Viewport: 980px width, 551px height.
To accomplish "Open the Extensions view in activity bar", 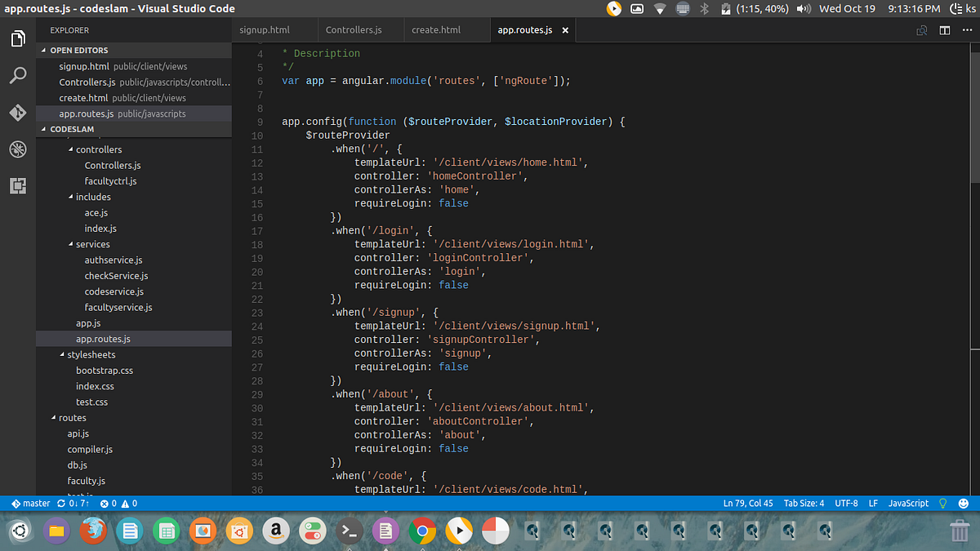I will click(x=18, y=186).
